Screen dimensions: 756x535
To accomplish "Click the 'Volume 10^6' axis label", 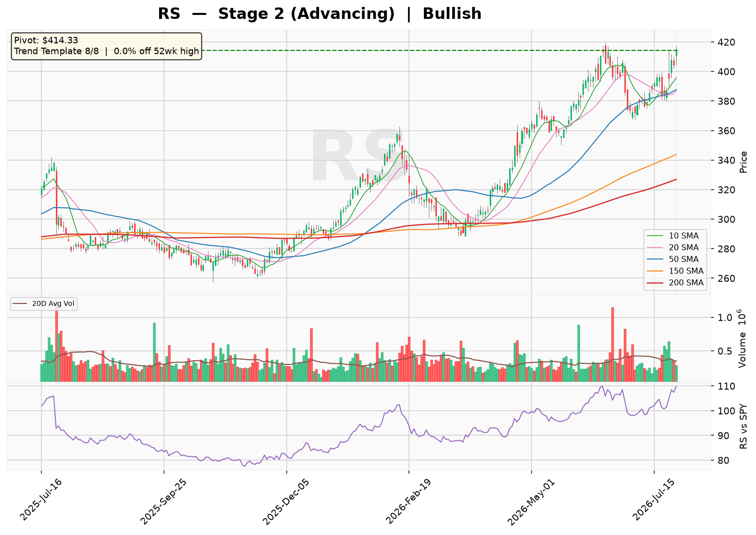I will click(x=743, y=338).
